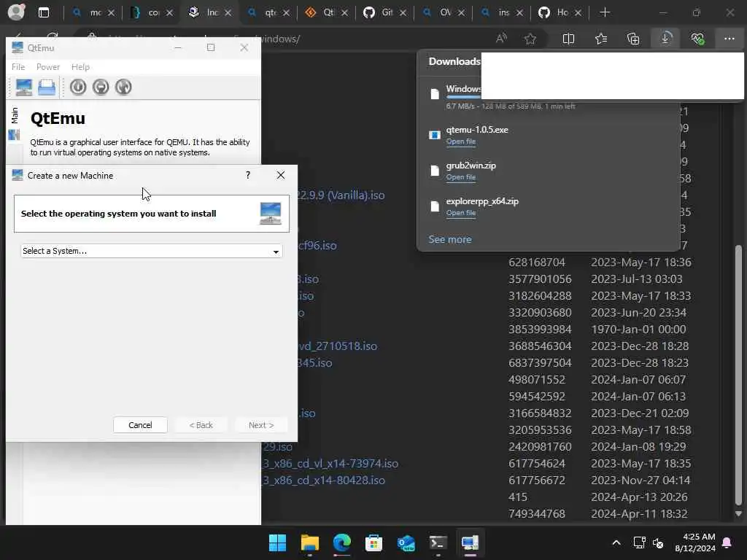The width and height of the screenshot is (747, 560).
Task: Click the Read aloud icon in address bar
Action: 501,39
